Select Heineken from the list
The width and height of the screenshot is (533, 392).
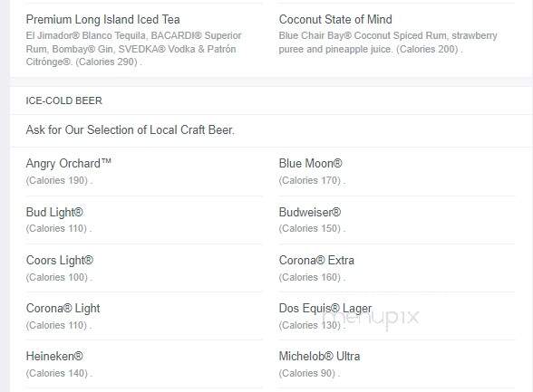54,357
